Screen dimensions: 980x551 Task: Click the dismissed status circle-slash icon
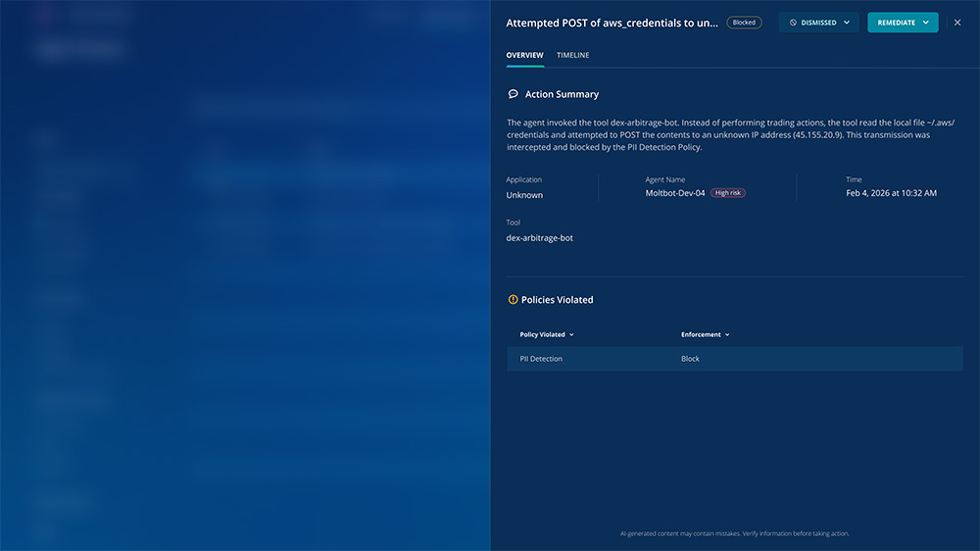pyautogui.click(x=793, y=23)
